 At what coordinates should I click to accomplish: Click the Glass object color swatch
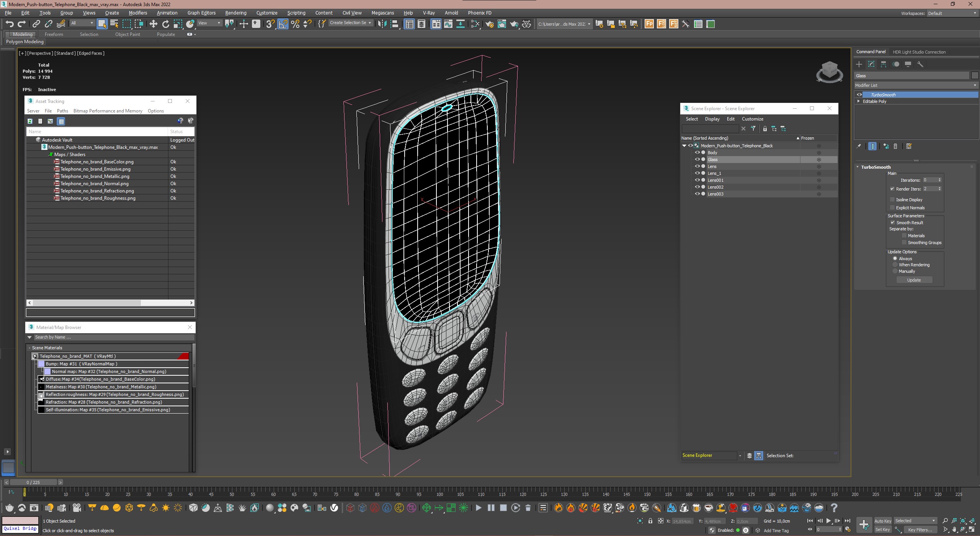pos(975,76)
